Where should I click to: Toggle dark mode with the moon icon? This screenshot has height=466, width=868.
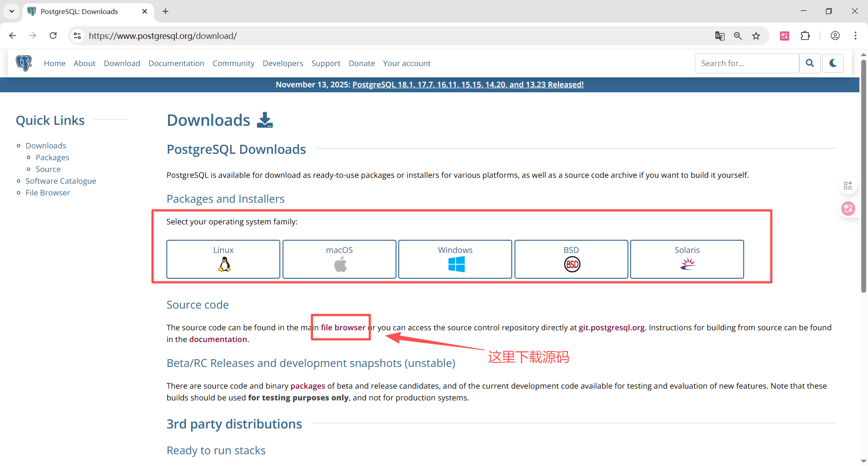[x=833, y=63]
